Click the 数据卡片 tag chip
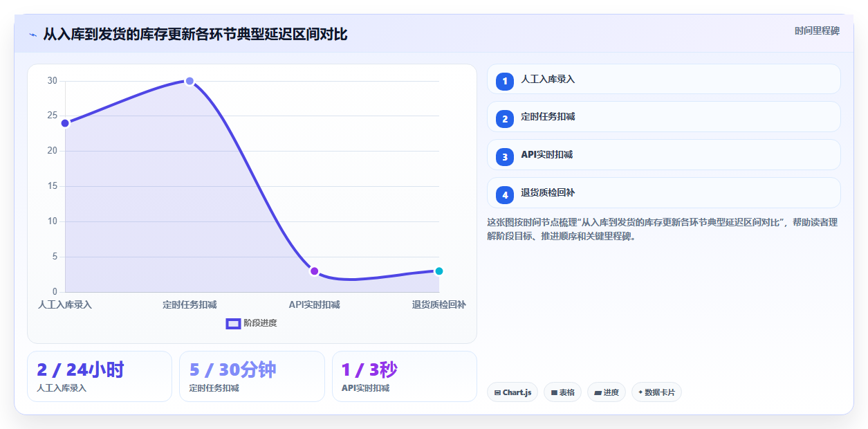This screenshot has height=429, width=868. click(656, 392)
